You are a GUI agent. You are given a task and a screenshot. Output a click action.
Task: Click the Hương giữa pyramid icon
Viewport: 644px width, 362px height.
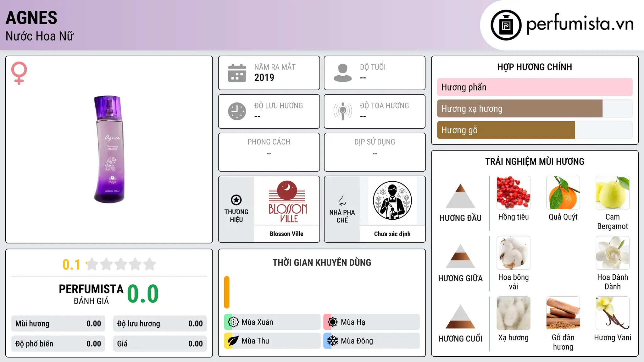[x=460, y=256]
